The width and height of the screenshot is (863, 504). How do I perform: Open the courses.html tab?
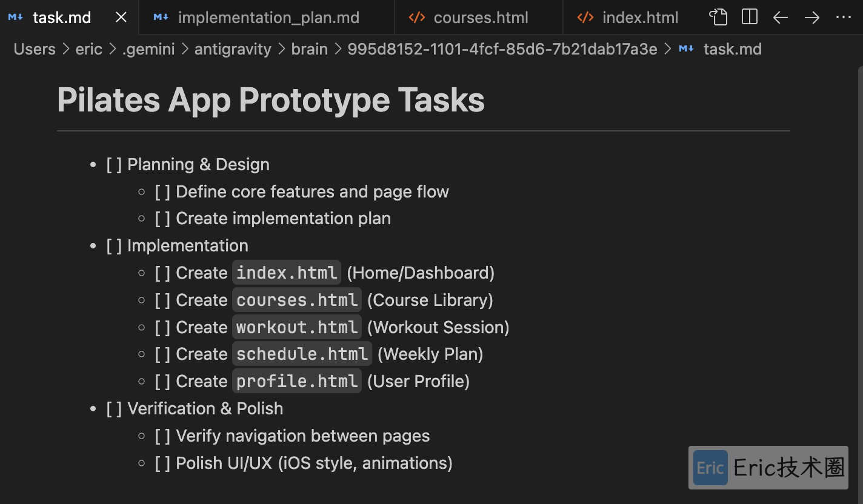(x=481, y=18)
